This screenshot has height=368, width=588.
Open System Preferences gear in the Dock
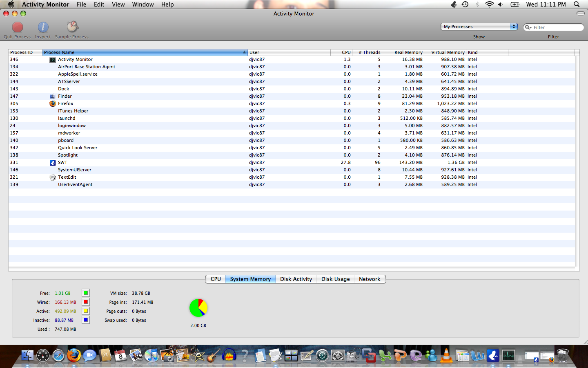pos(338,355)
